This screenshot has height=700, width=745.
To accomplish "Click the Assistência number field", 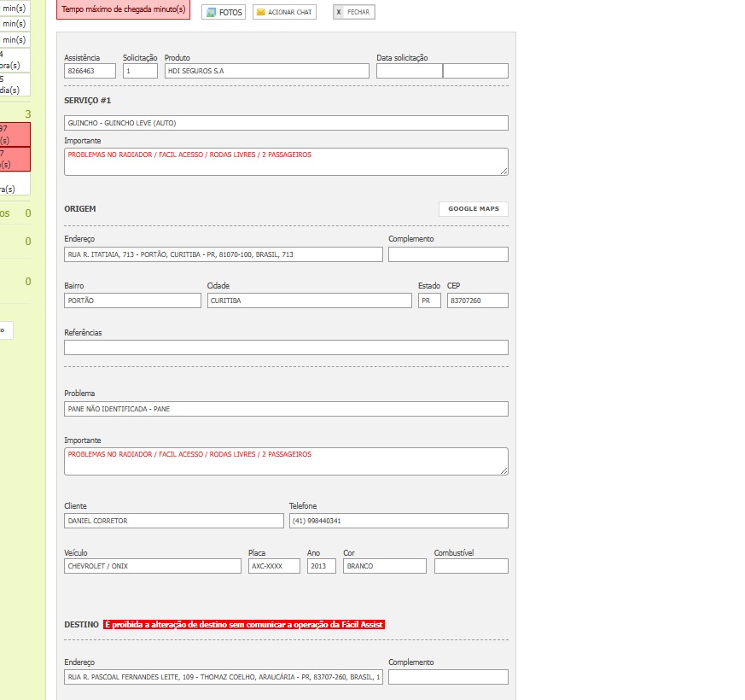I will pos(90,72).
